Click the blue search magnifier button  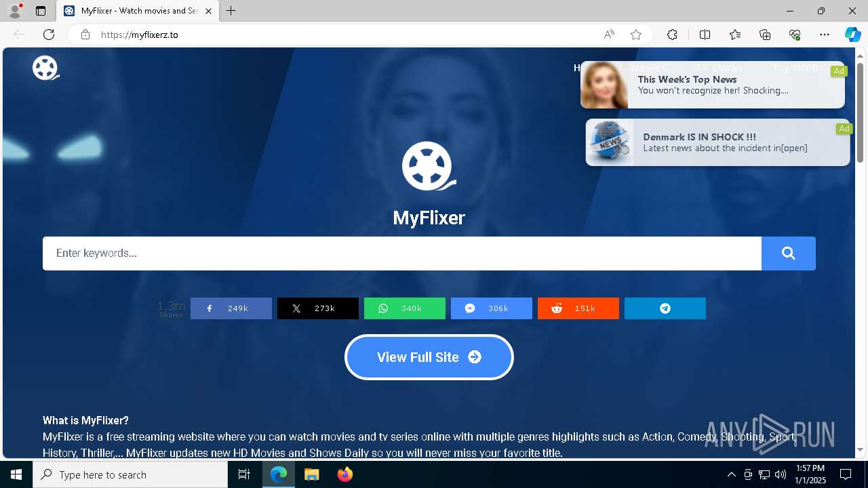[788, 253]
